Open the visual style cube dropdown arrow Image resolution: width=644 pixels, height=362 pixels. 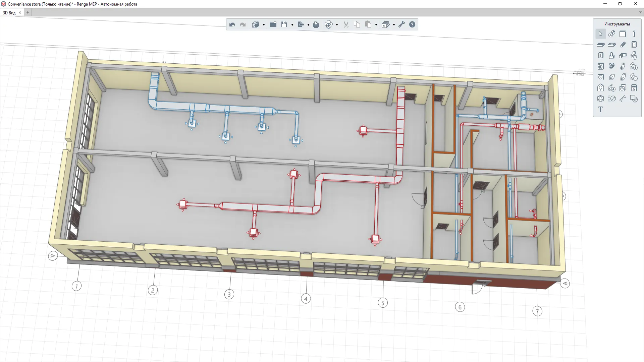click(x=264, y=25)
